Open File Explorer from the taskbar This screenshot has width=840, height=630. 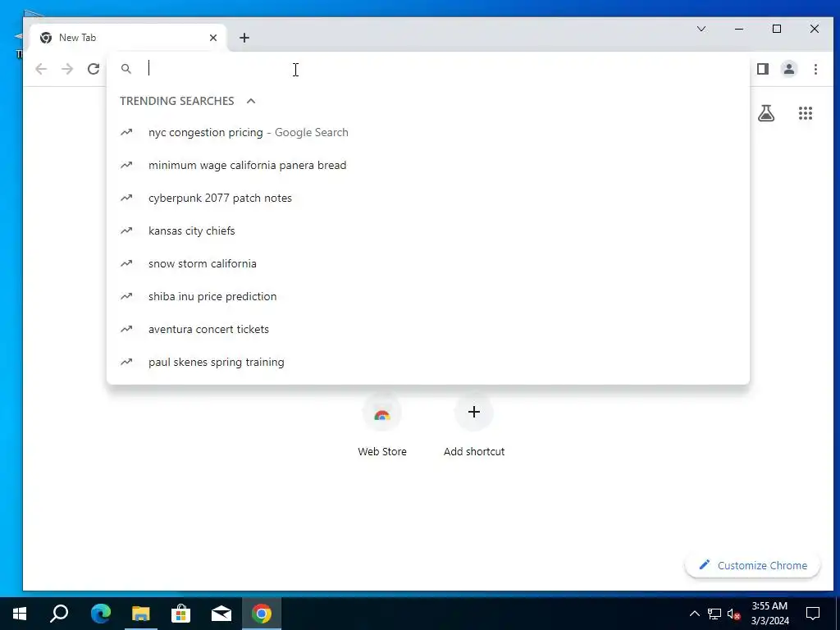coord(141,614)
